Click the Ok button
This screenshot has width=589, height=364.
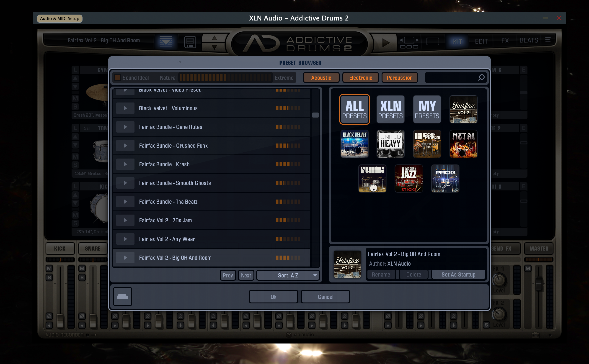pyautogui.click(x=273, y=297)
